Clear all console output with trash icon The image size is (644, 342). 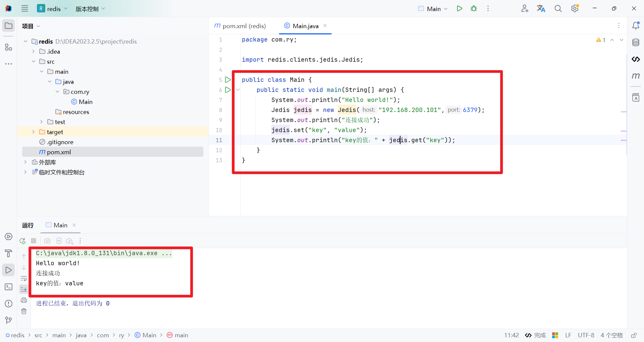coord(24,311)
